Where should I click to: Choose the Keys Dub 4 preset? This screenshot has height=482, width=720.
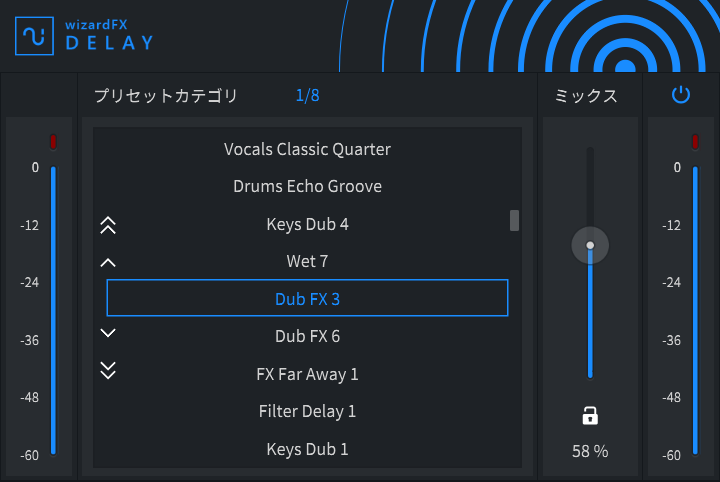point(307,224)
